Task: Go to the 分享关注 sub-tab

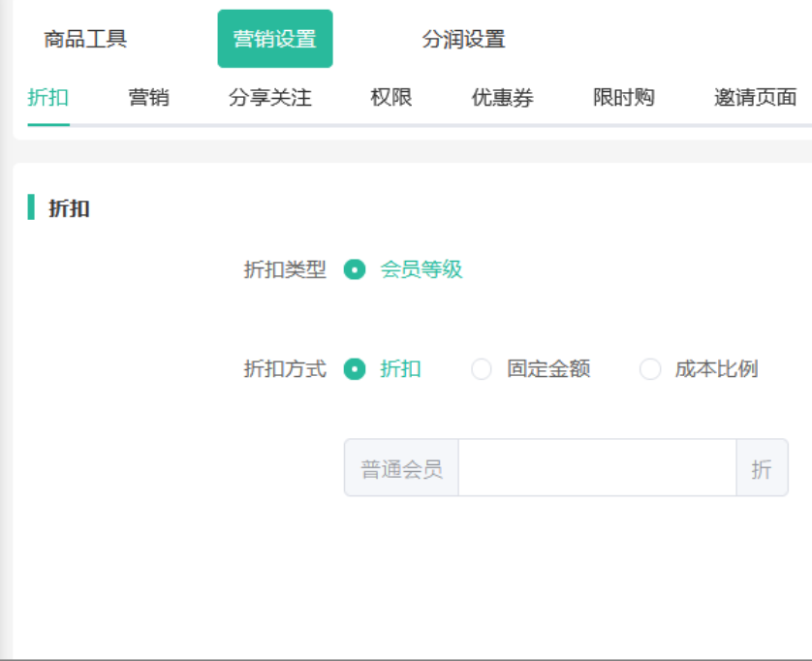Action: pos(270,97)
